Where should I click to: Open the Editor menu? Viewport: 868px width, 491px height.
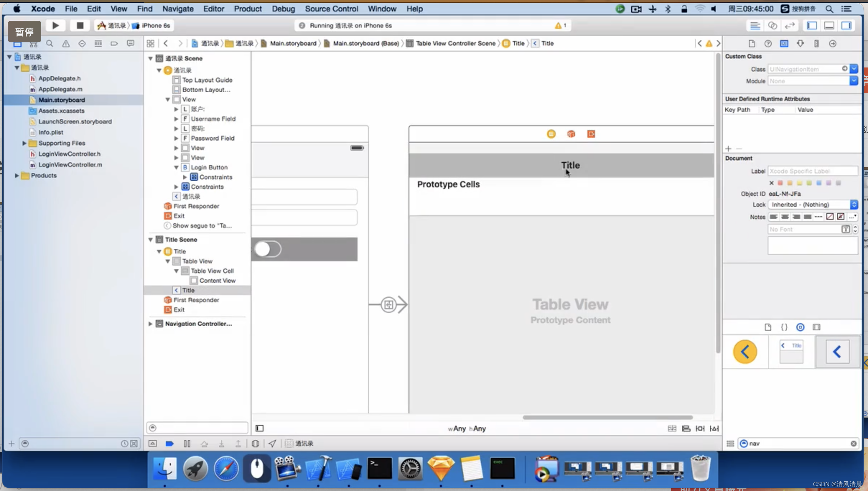214,9
